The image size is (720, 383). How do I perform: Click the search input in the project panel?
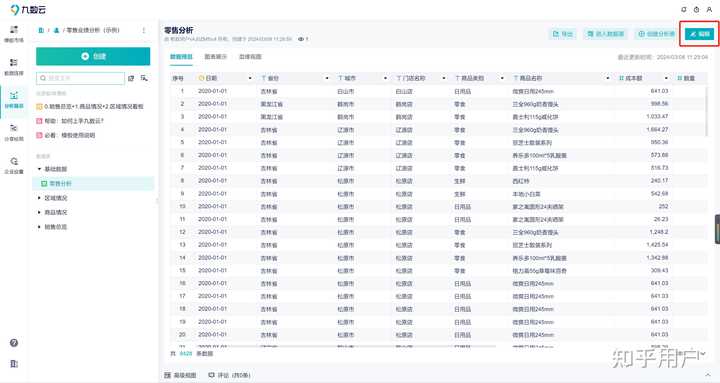pyautogui.click(x=80, y=78)
